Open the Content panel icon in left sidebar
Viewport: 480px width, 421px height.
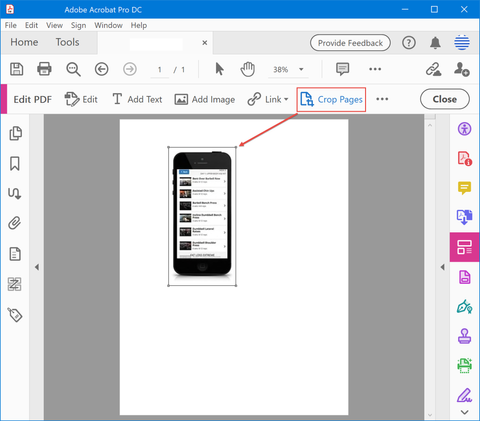point(15,254)
